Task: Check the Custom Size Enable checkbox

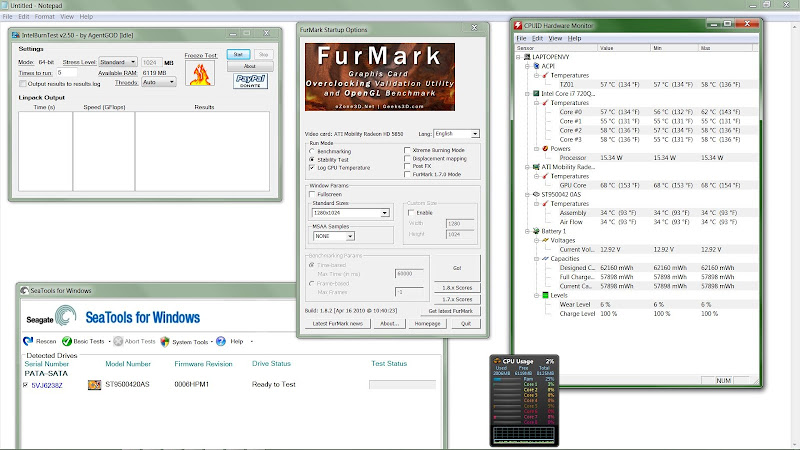Action: click(411, 213)
